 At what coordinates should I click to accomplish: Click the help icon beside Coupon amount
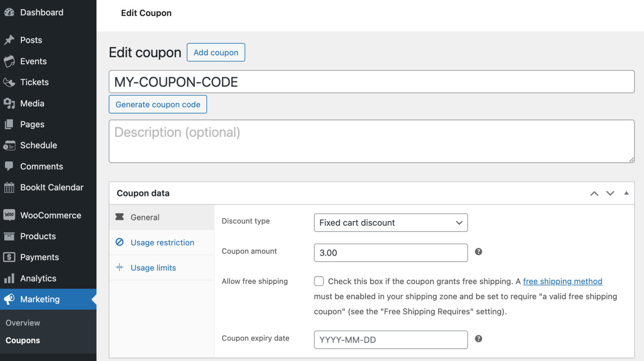click(x=478, y=251)
